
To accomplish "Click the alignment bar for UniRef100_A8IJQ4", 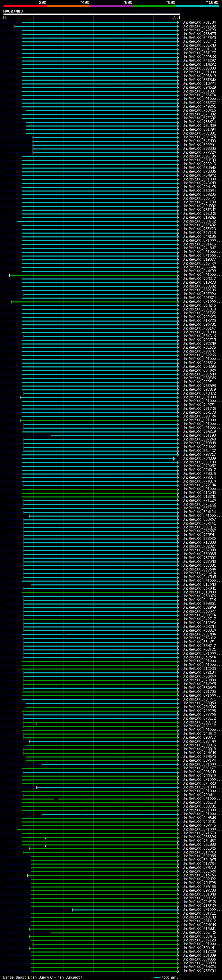I will click(100, 23).
